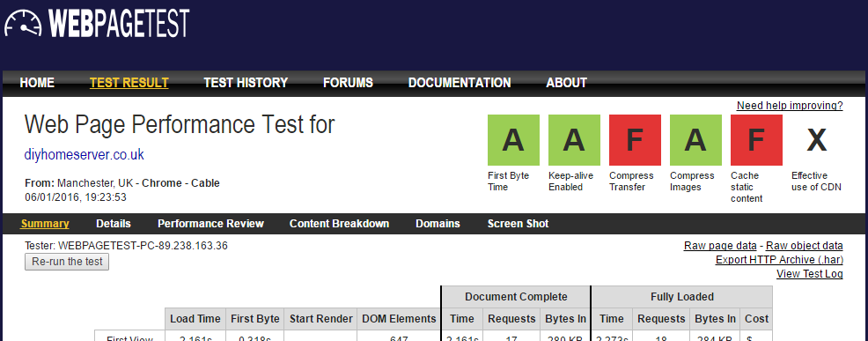Click the Compress Images grade A box
The image size is (868, 341).
[x=695, y=140]
